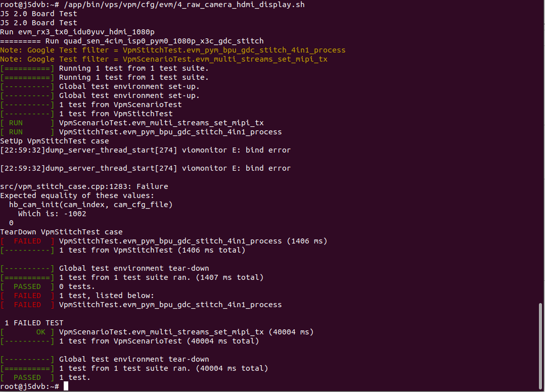The width and height of the screenshot is (545, 392).
Task: Click the RUN line for evm_pym_bpu_gdc_stitch_4in1_process
Action: pyautogui.click(x=170, y=132)
